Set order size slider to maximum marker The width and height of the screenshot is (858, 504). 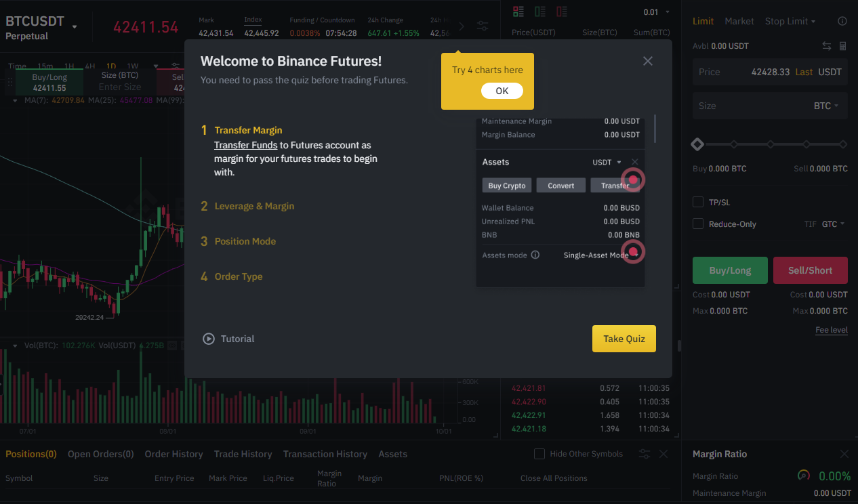point(843,144)
